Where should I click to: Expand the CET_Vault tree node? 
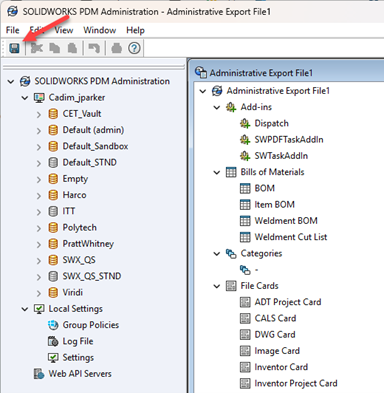(39, 114)
